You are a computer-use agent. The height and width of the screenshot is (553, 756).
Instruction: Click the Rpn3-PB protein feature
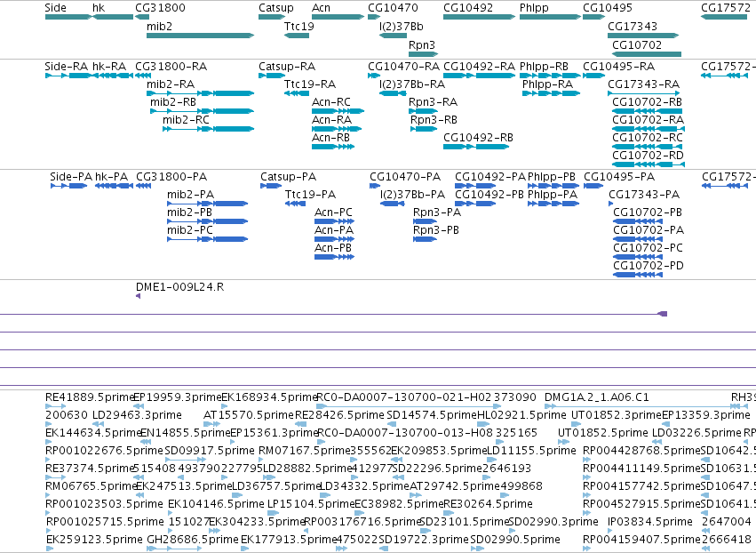point(425,239)
